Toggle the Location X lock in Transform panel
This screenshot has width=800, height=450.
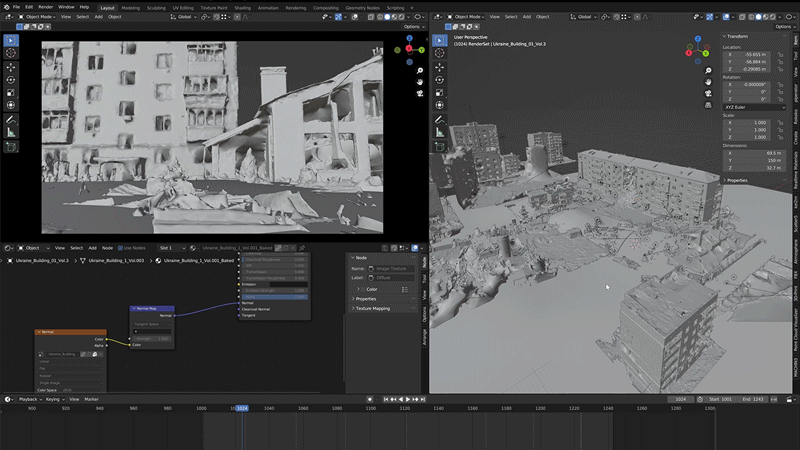point(780,55)
